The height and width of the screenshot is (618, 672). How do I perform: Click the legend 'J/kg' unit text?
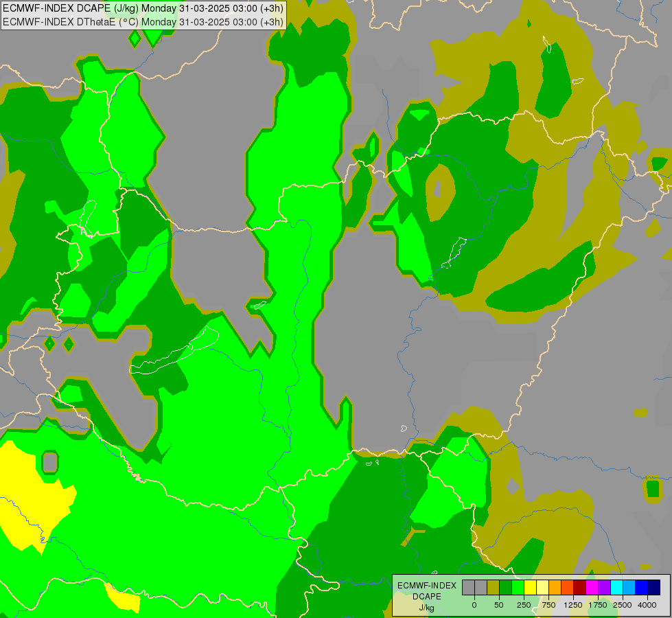tap(427, 608)
